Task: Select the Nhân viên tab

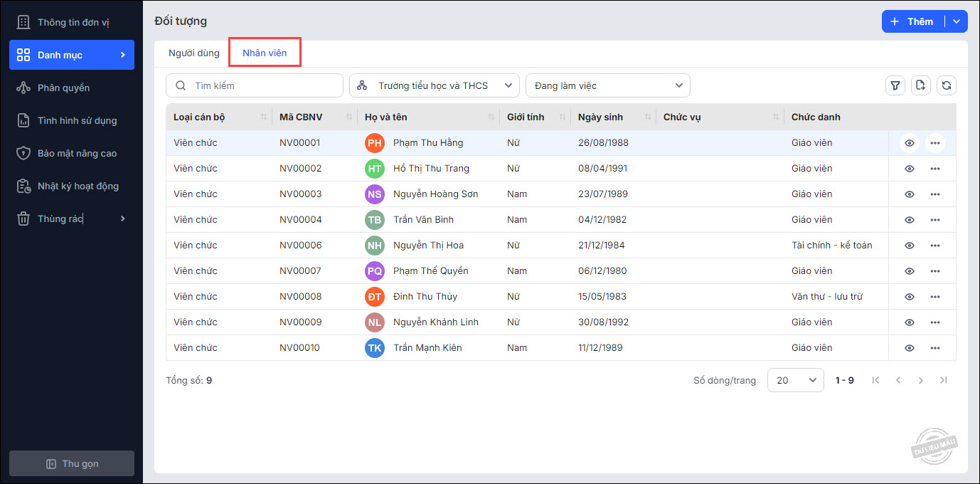Action: click(x=265, y=53)
